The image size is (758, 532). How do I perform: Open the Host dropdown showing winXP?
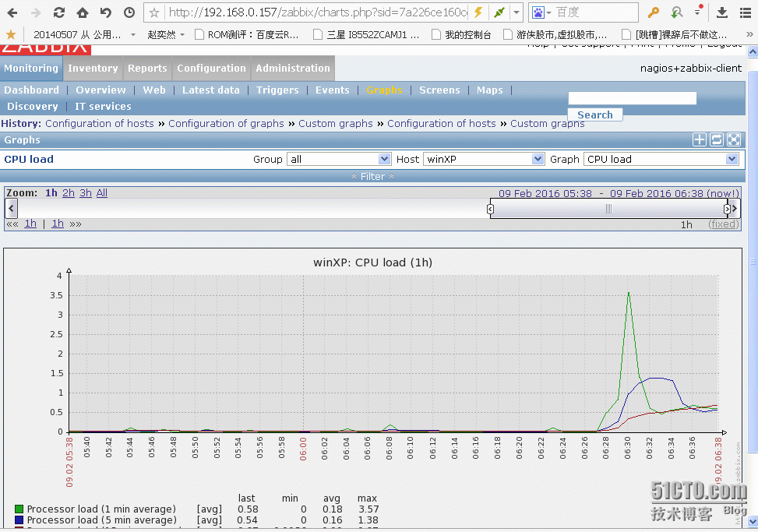pos(484,159)
